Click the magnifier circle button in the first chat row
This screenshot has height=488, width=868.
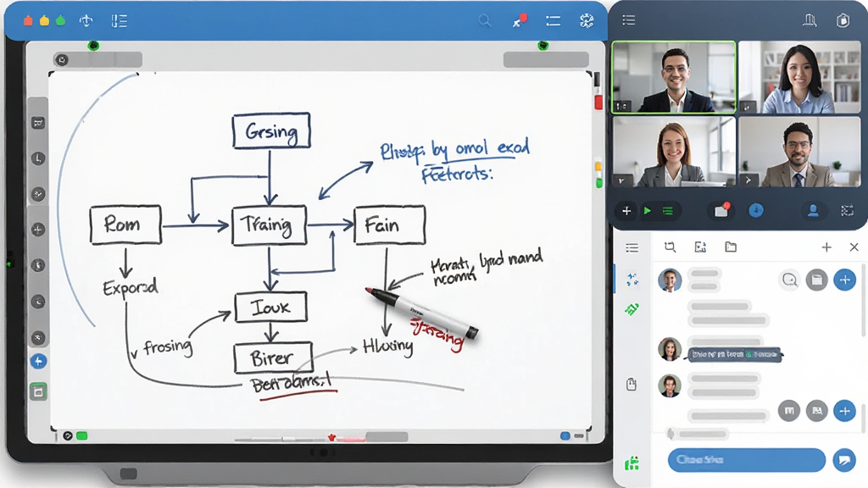click(789, 280)
